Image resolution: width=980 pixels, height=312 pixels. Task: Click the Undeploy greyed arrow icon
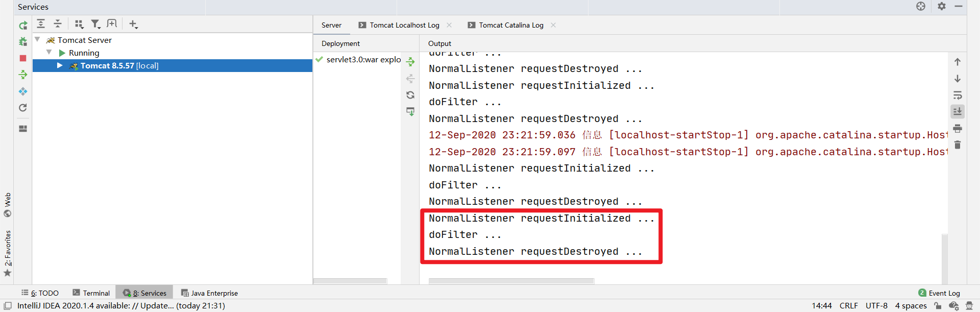[410, 79]
